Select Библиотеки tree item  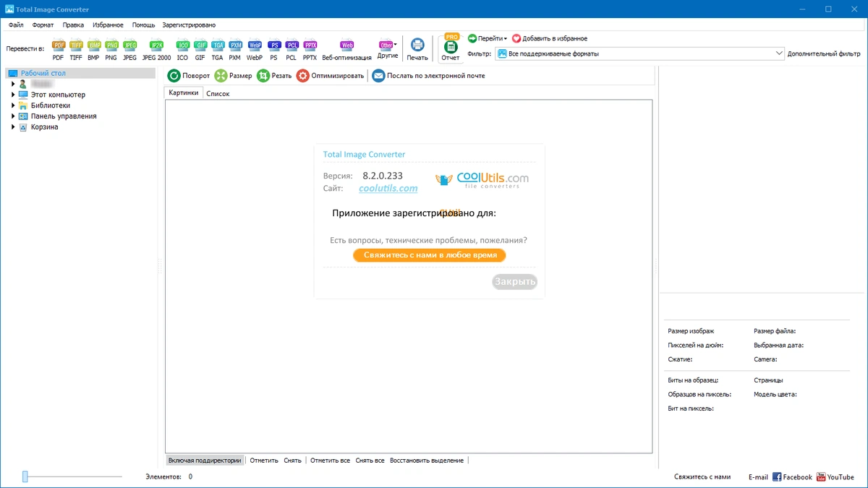pos(51,106)
